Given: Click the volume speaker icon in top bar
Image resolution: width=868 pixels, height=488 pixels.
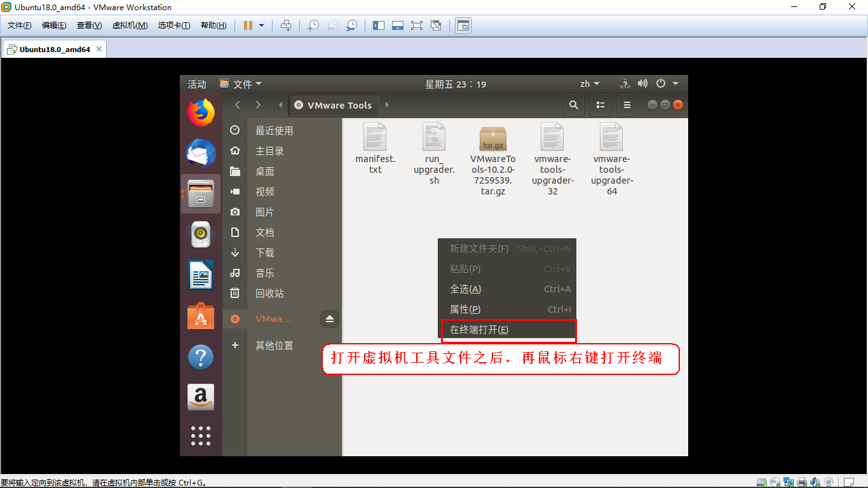Looking at the screenshot, I should click(642, 84).
